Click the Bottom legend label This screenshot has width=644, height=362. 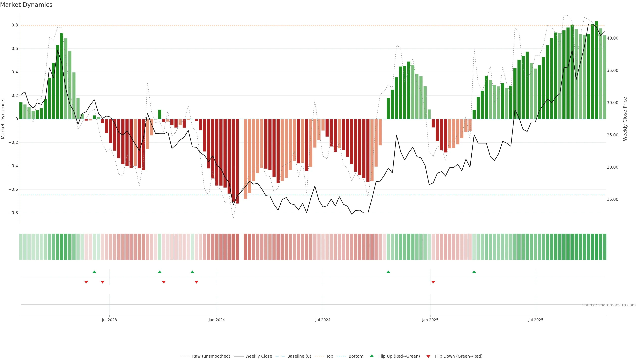click(x=356, y=356)
